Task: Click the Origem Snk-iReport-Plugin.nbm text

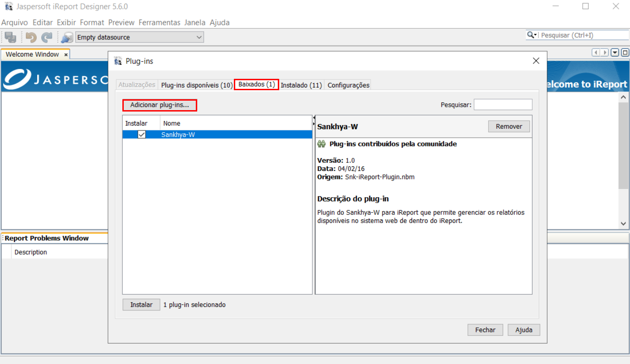Action: [366, 177]
